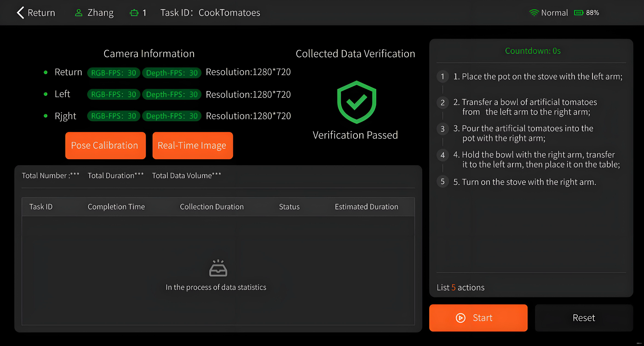This screenshot has width=644, height=346.
Task: Select step 5 circle for stove action
Action: [443, 182]
